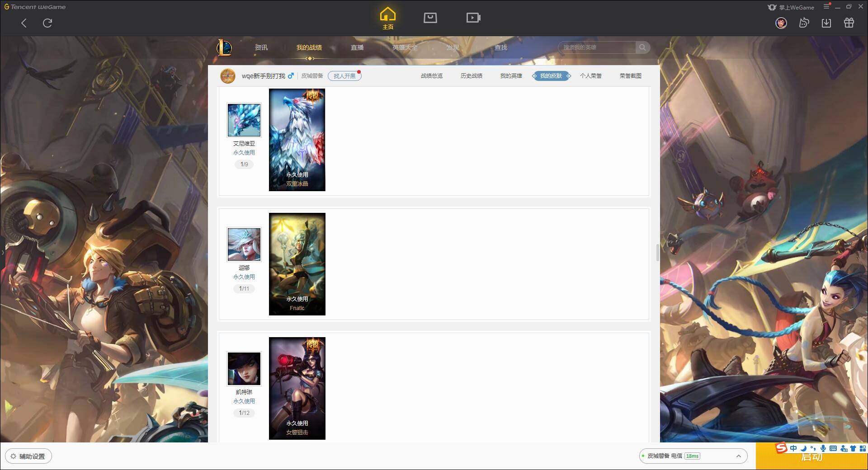This screenshot has height=470, width=868.
Task: Open 掌上WeGame mobile app link
Action: (791, 7)
